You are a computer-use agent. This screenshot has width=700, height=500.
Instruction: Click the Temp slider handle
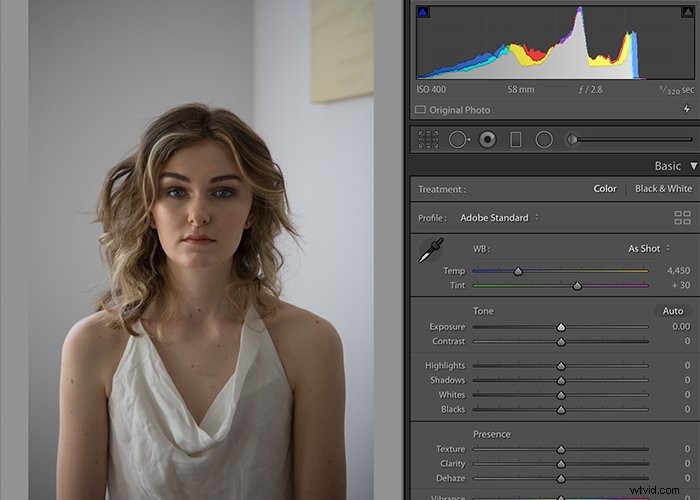pyautogui.click(x=518, y=271)
